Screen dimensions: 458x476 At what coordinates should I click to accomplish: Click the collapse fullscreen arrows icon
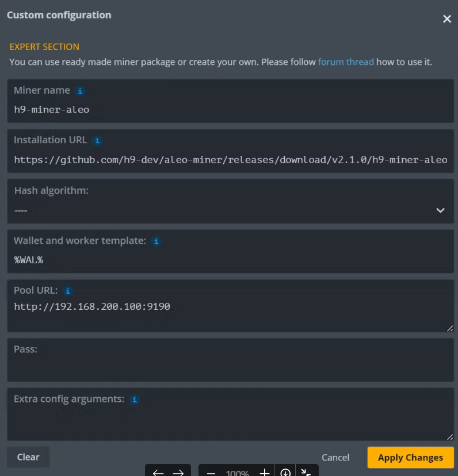pos(306,472)
